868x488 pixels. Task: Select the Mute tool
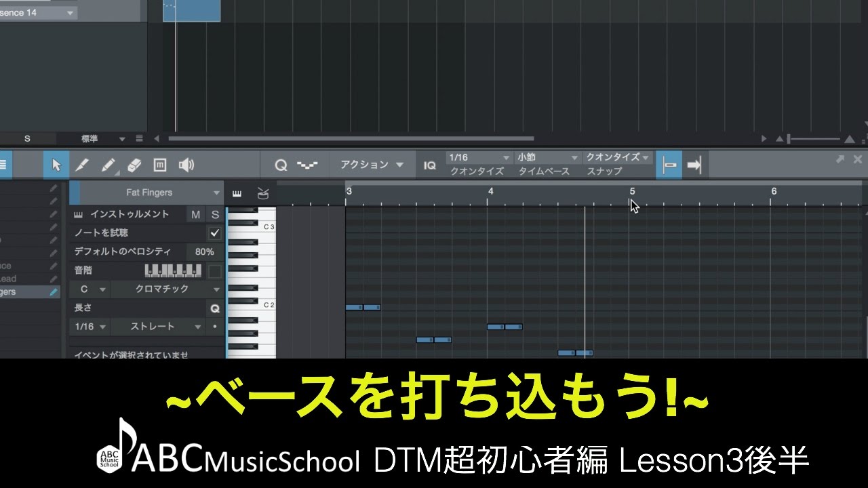pyautogui.click(x=160, y=165)
